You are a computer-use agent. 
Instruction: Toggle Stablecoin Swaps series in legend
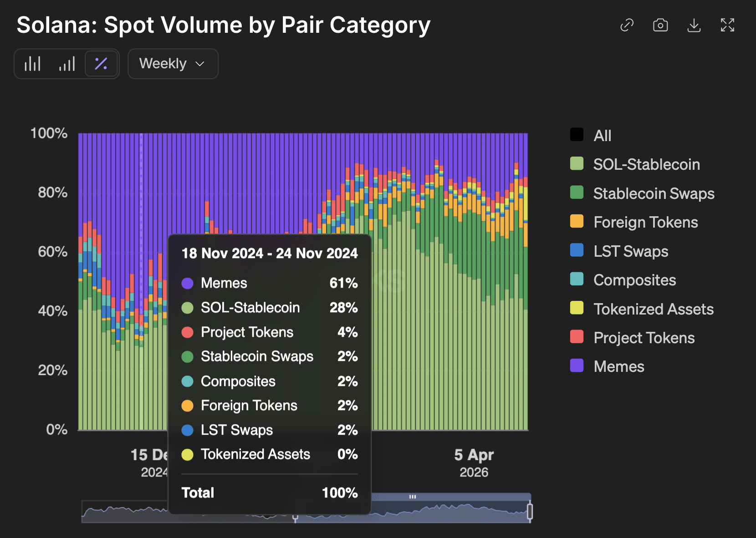pos(642,193)
